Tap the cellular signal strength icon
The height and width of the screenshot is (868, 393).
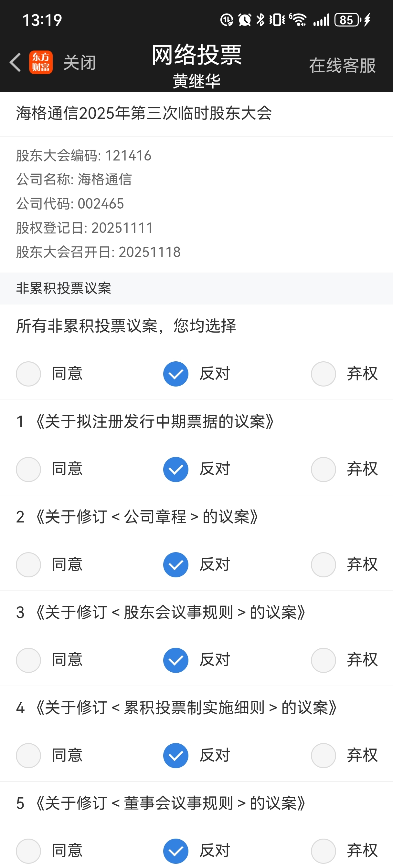[x=321, y=20]
